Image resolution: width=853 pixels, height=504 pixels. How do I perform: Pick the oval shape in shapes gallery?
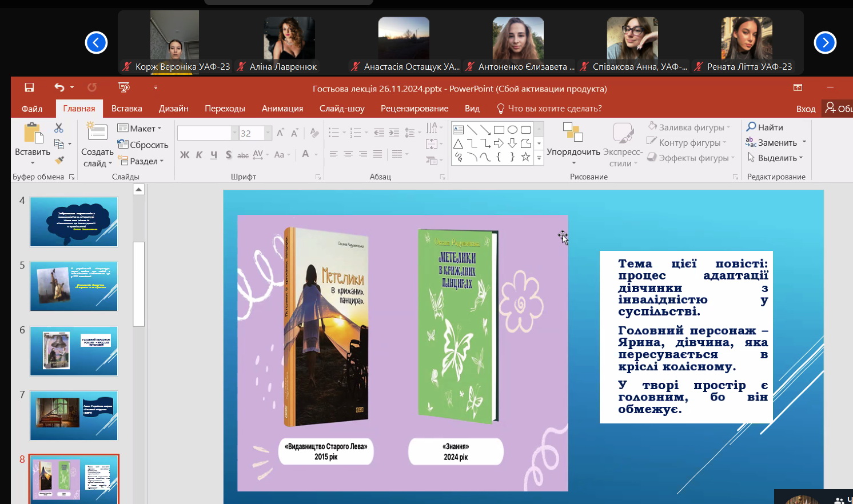coord(512,130)
